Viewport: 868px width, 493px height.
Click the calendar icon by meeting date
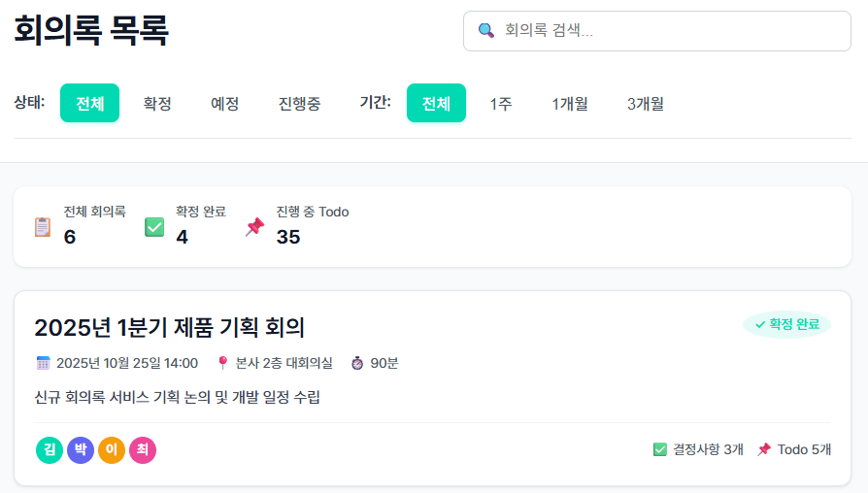pos(43,363)
